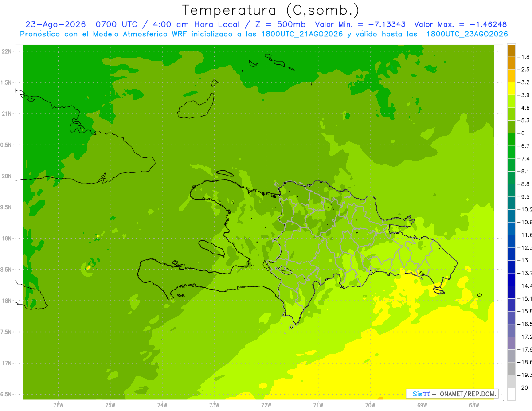
Task: Click the "76W" longitude label
Action: (58, 405)
